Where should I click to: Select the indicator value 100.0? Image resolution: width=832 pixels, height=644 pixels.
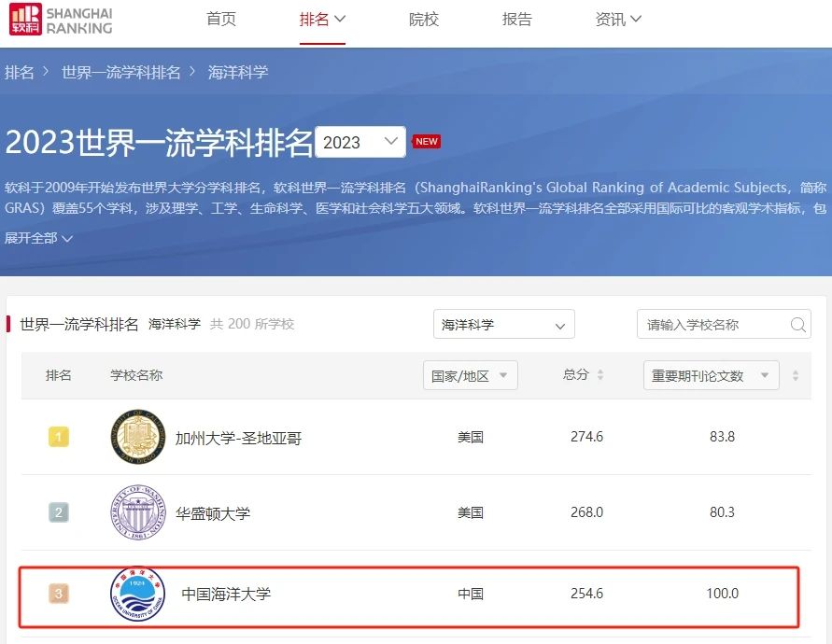tap(722, 593)
